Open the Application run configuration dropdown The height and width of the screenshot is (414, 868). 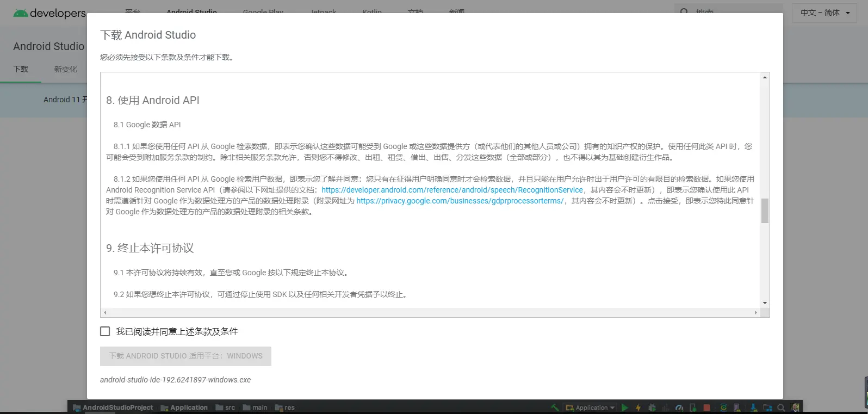click(591, 407)
